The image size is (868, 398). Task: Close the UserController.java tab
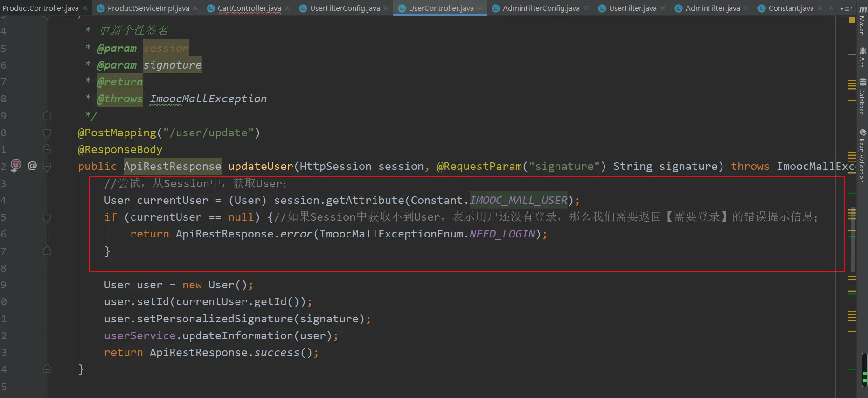tap(480, 8)
